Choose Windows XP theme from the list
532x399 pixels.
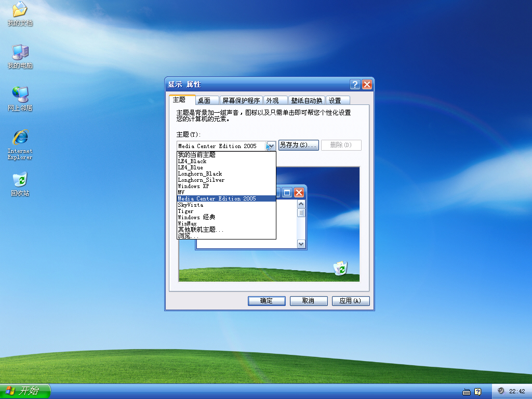pyautogui.click(x=227, y=186)
